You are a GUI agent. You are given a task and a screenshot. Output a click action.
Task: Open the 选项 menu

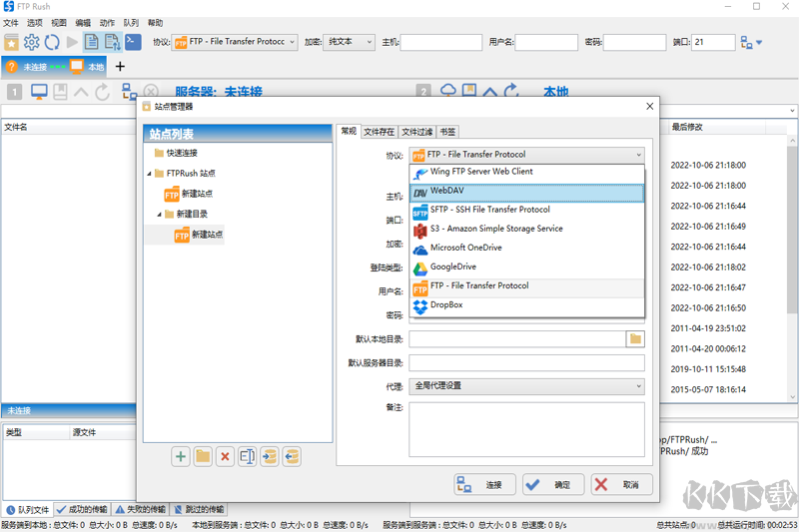35,23
